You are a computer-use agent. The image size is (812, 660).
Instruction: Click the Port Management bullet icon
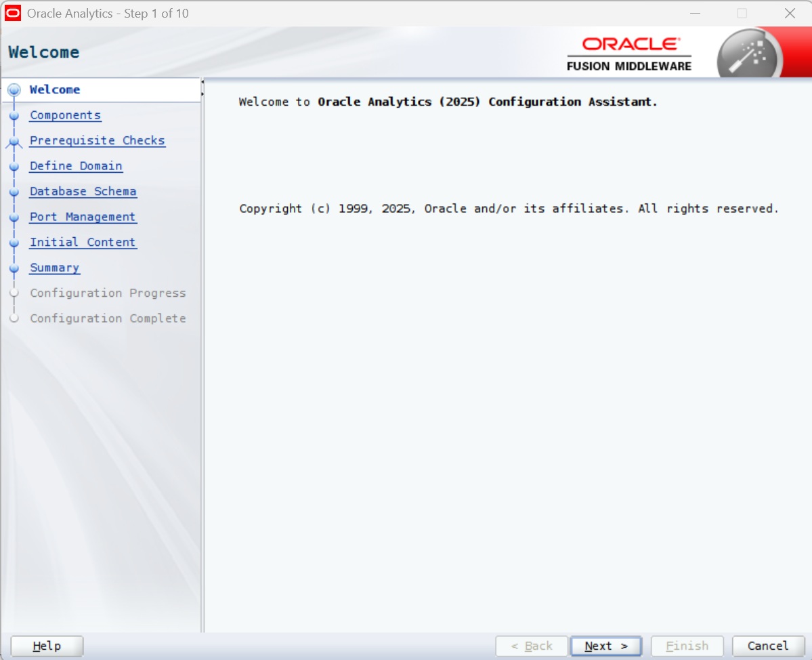tap(14, 217)
